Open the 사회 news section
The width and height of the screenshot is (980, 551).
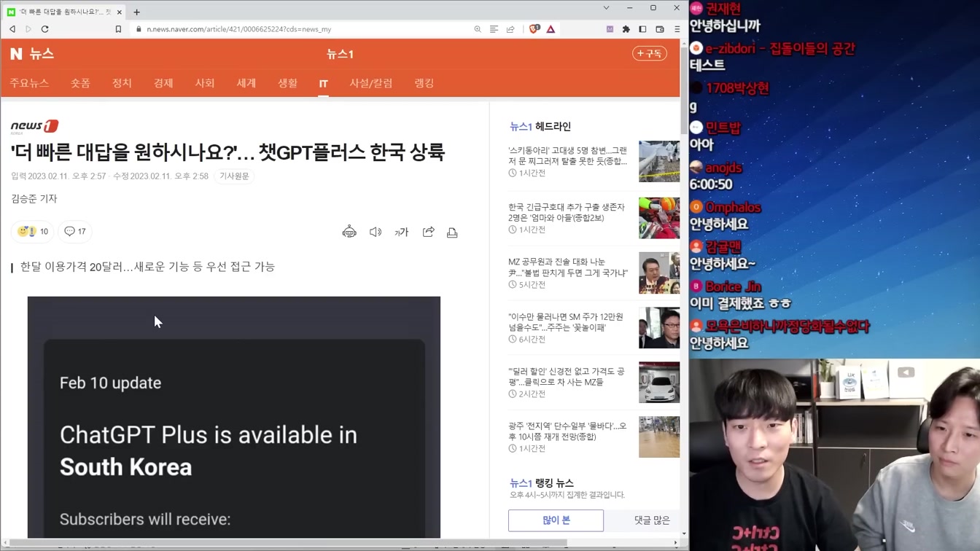205,83
